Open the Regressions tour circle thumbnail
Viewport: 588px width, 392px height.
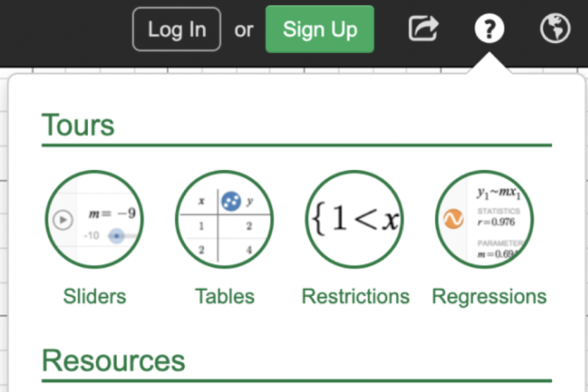click(x=485, y=219)
